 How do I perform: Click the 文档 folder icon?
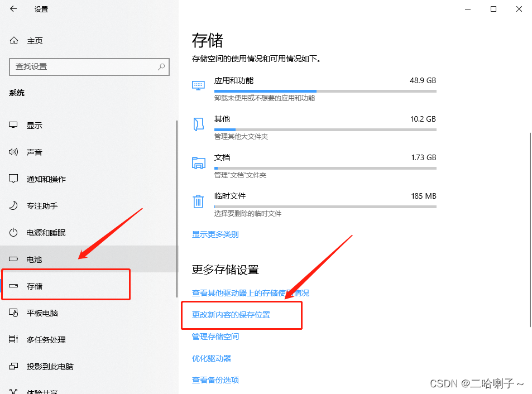pyautogui.click(x=198, y=162)
